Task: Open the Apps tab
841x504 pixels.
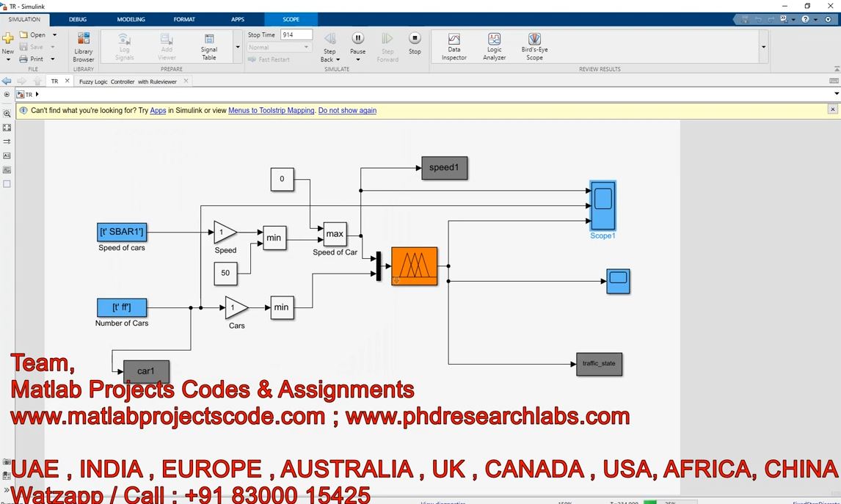Action: pyautogui.click(x=238, y=19)
